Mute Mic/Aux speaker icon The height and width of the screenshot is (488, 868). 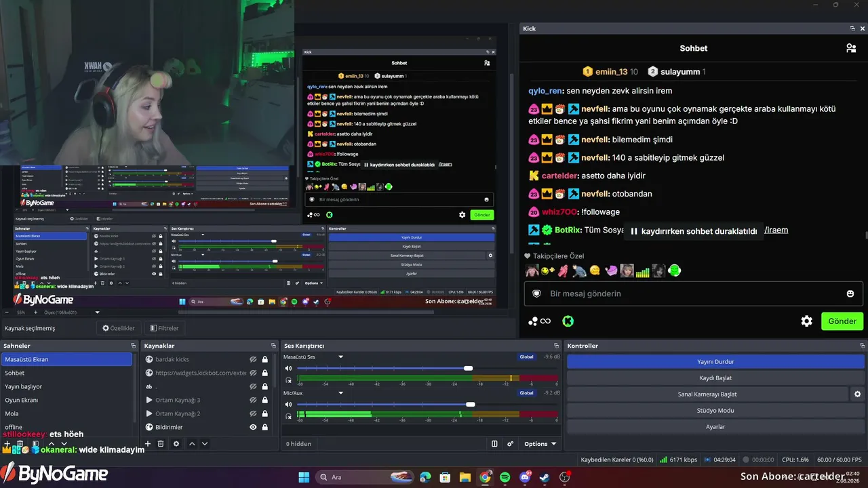[x=288, y=405]
